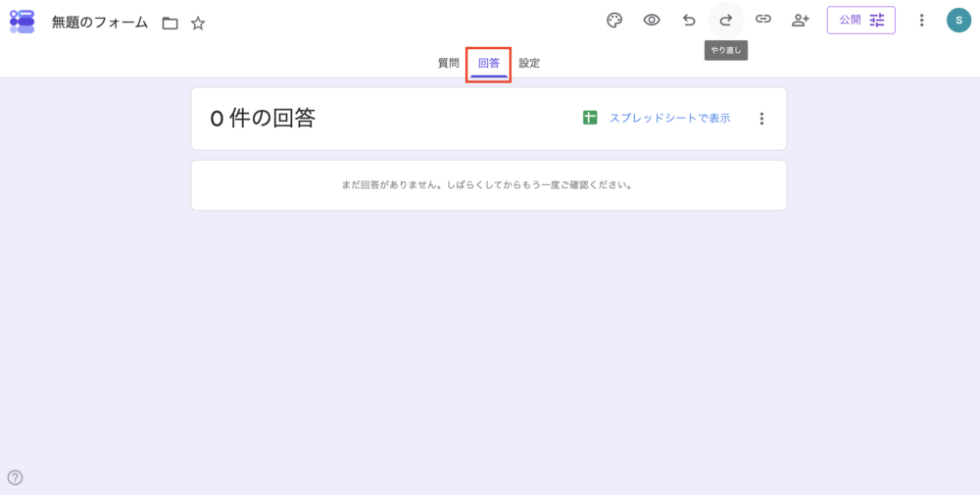Open the 設定 tab
980x495 pixels.
pyautogui.click(x=529, y=63)
